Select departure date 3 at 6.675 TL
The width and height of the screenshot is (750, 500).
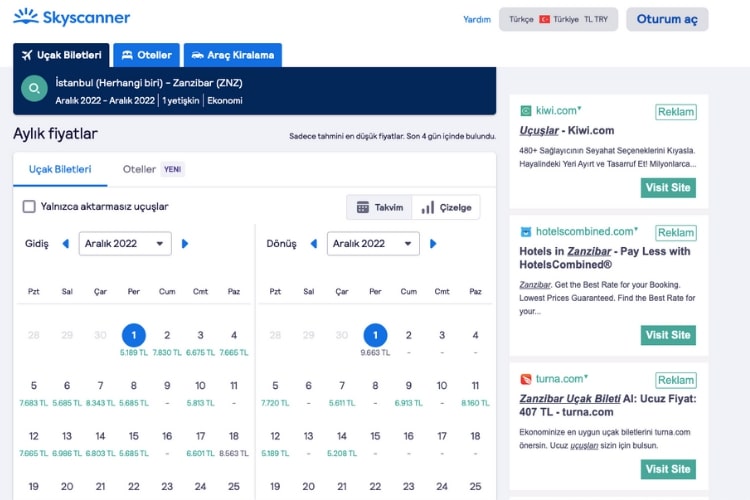point(200,342)
